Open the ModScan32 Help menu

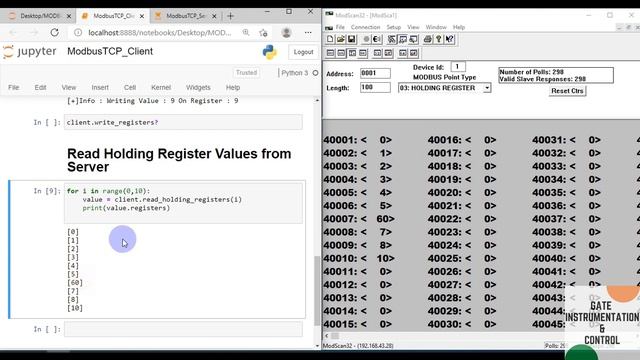coord(459,27)
